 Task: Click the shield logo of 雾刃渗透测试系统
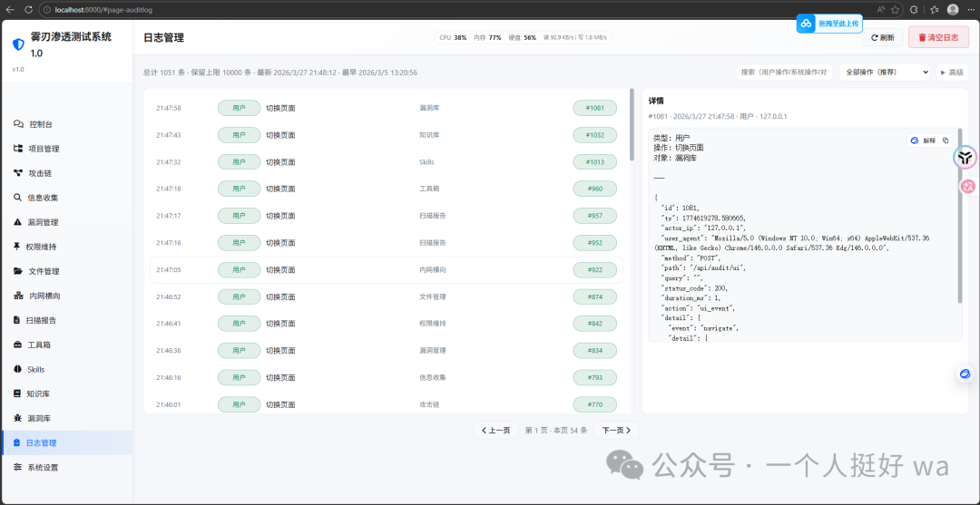click(x=19, y=44)
